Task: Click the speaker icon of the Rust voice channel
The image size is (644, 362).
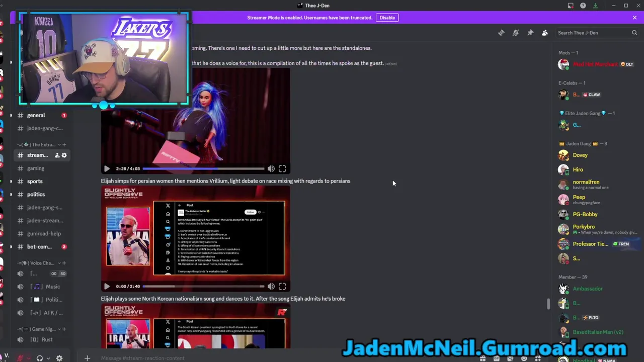Action: pos(20,340)
